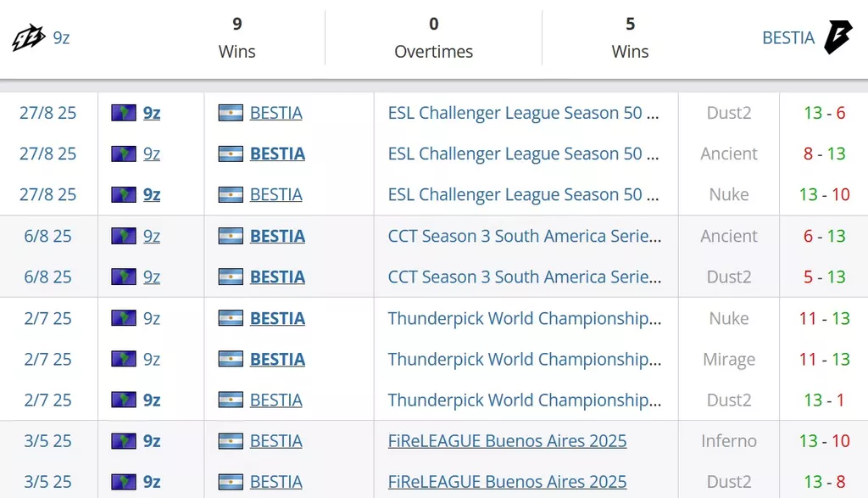868x498 pixels.
Task: Click Argentina flag in Inferno row
Action: point(231,441)
